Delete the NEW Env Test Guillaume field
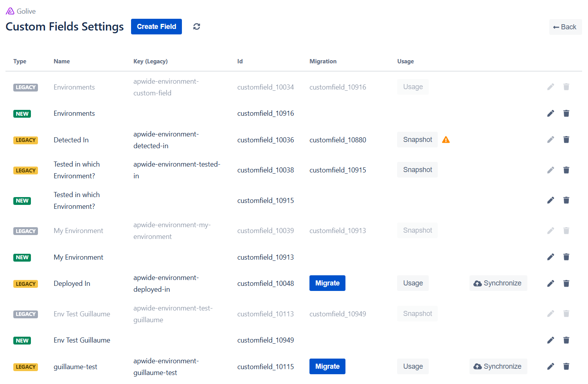Image resolution: width=588 pixels, height=384 pixels. pyautogui.click(x=566, y=340)
